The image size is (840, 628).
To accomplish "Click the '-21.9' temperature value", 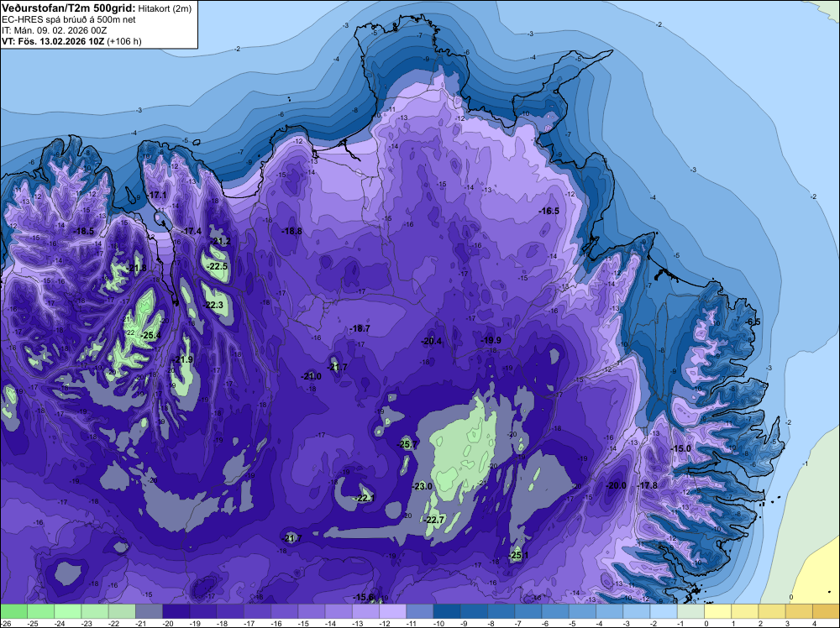I will coord(183,360).
